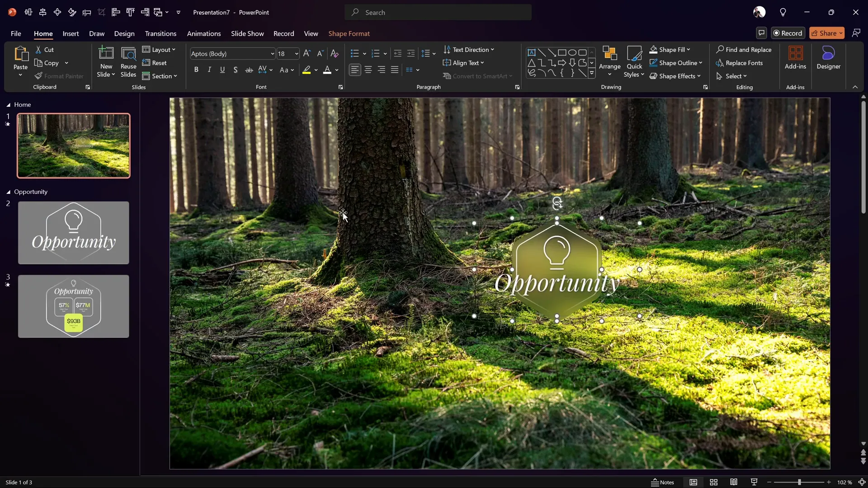This screenshot has height=488, width=868.
Task: Click the user account avatar
Action: 759,12
